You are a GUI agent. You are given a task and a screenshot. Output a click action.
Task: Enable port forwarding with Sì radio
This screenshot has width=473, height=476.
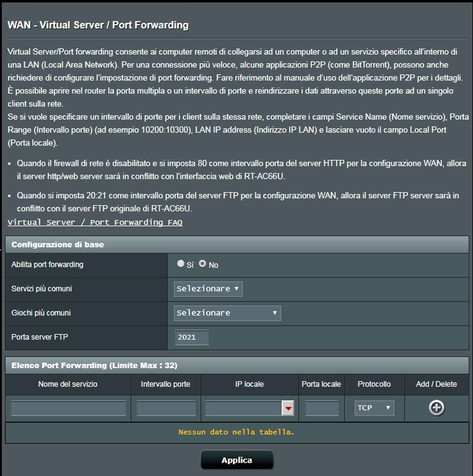coord(181,263)
